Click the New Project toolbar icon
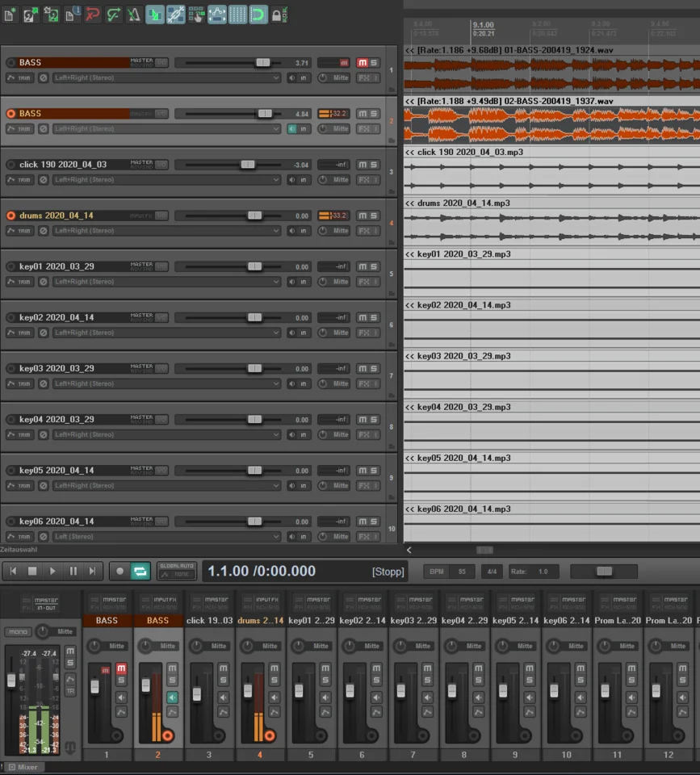 [x=10, y=15]
